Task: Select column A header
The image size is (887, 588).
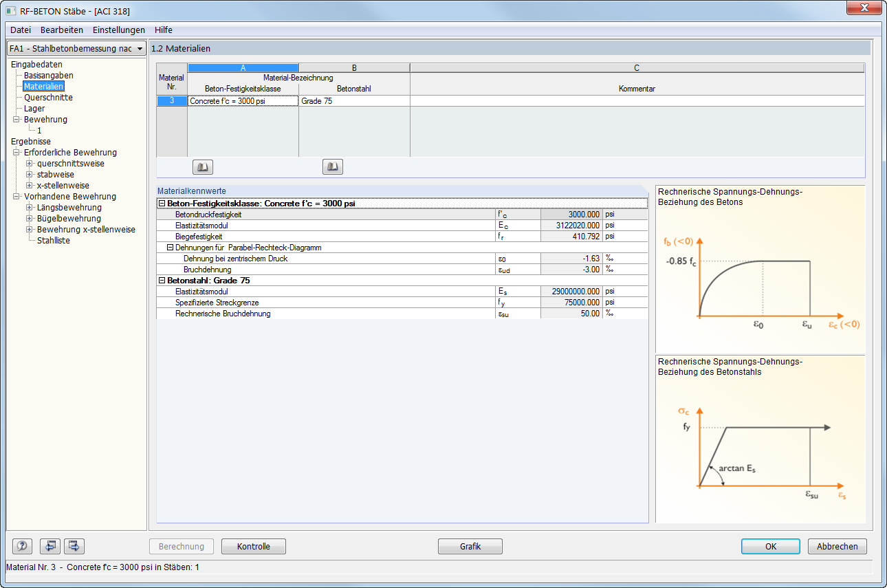Action: tap(243, 67)
